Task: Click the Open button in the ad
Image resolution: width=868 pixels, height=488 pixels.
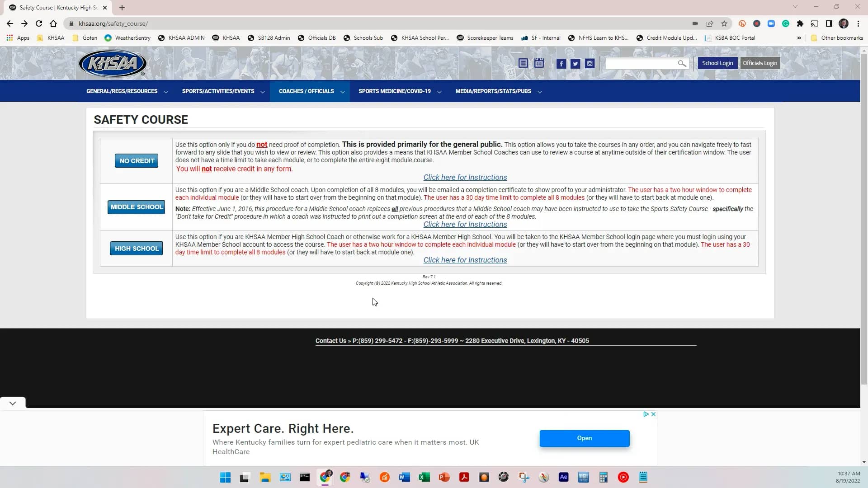Action: [x=585, y=438]
